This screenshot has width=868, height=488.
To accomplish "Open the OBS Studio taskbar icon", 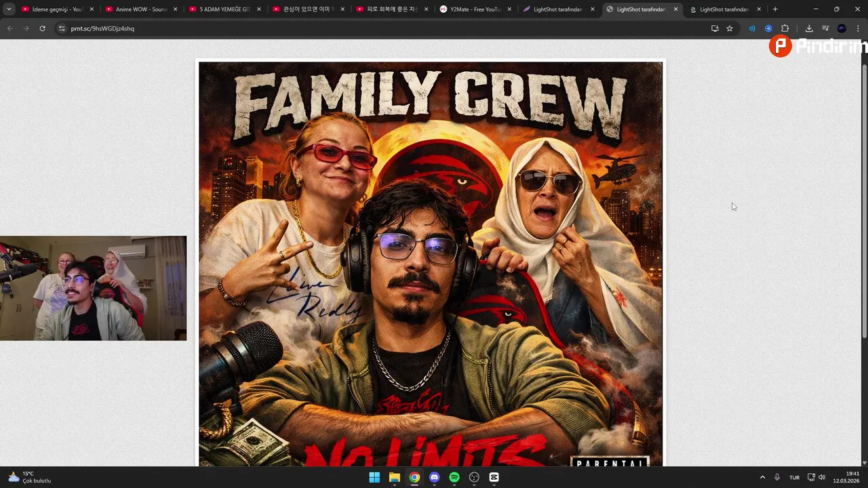I will point(474,477).
